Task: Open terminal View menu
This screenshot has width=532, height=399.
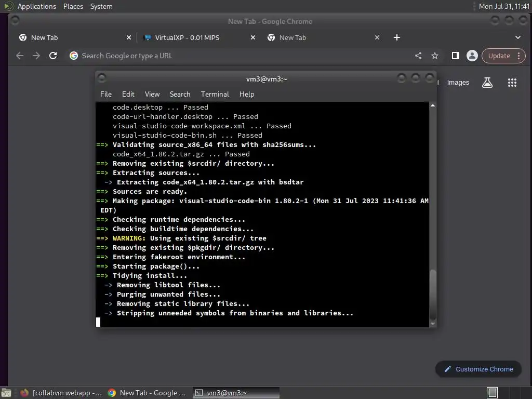Action: pyautogui.click(x=152, y=95)
